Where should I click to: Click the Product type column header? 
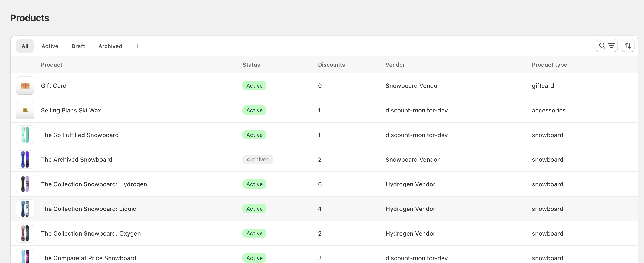tap(549, 65)
